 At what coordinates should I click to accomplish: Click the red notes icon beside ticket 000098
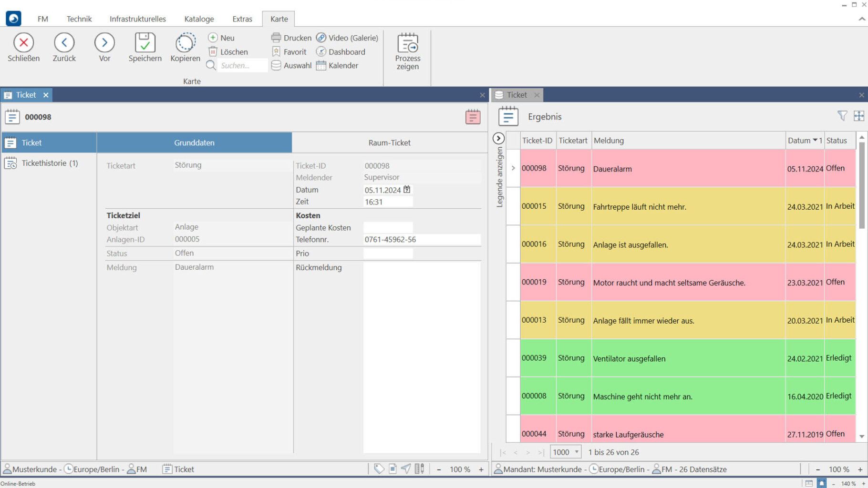(472, 117)
